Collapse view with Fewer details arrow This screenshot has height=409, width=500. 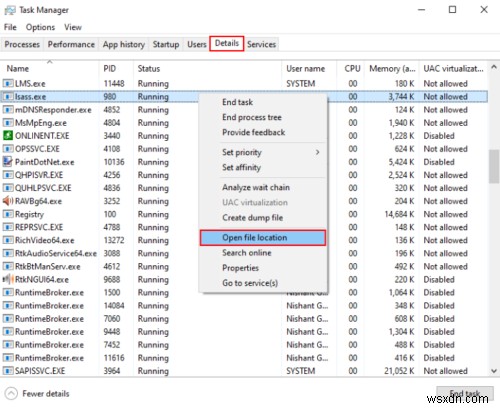click(x=11, y=394)
